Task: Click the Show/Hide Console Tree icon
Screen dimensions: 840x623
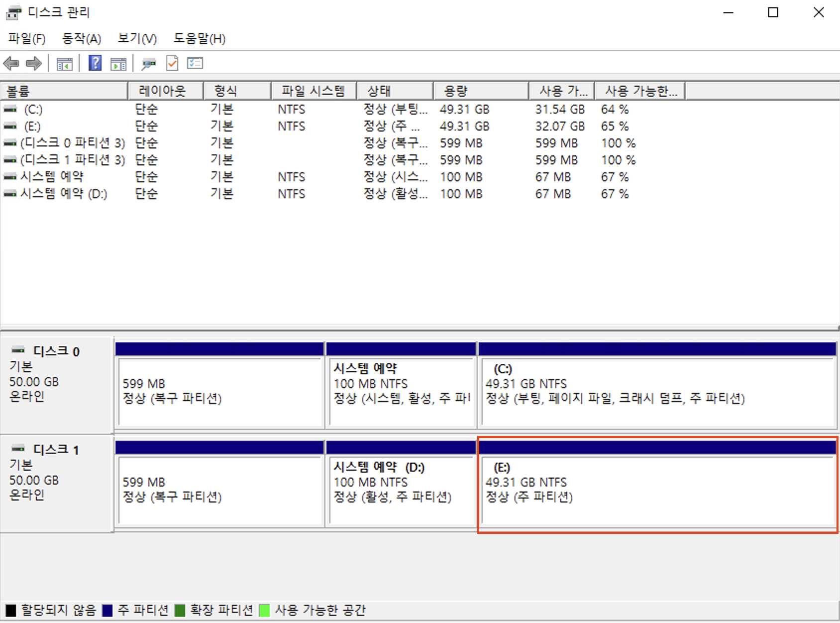Action: (x=65, y=64)
